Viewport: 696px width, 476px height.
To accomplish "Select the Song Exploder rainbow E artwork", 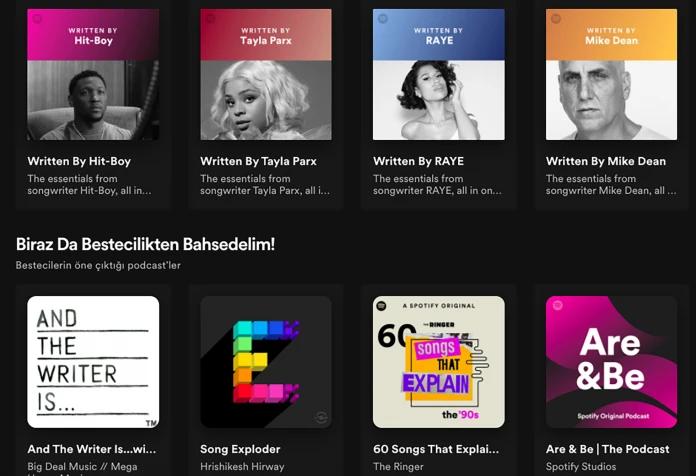I will pyautogui.click(x=266, y=362).
